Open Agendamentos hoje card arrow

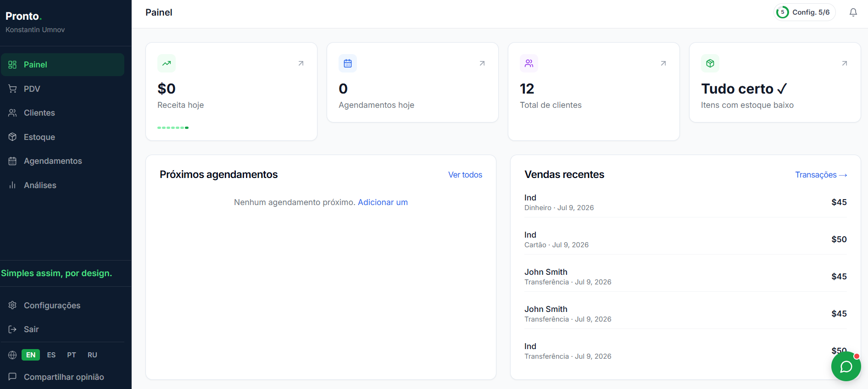point(482,63)
